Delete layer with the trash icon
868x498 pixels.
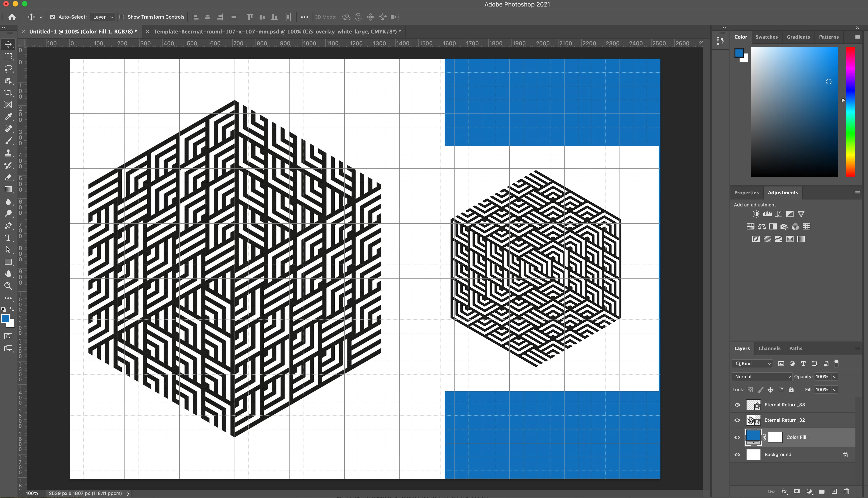[846, 491]
